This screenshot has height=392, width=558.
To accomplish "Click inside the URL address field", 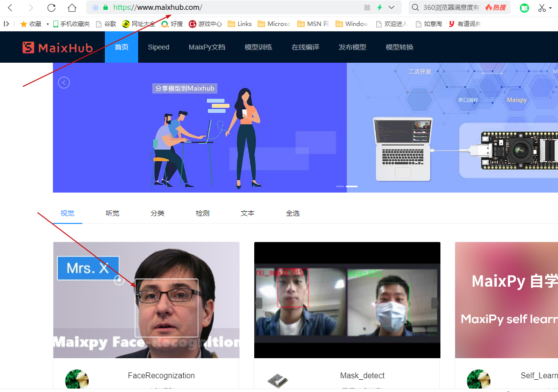I will click(x=220, y=8).
